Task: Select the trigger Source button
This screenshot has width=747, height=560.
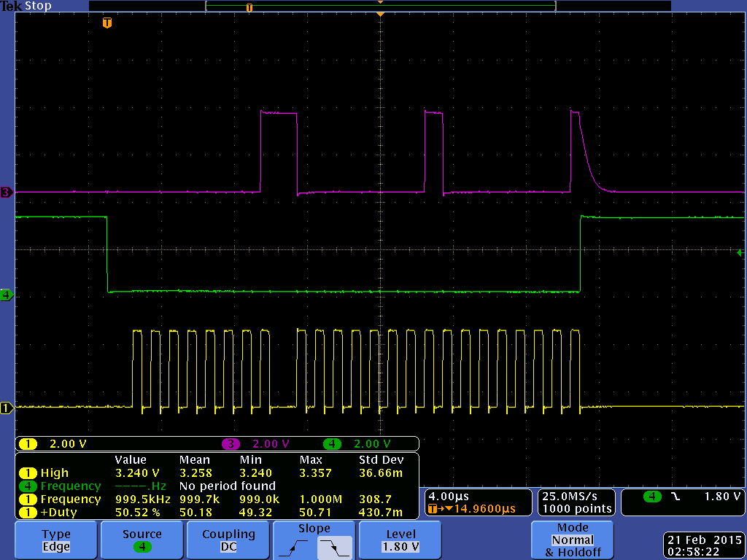Action: coord(142,540)
